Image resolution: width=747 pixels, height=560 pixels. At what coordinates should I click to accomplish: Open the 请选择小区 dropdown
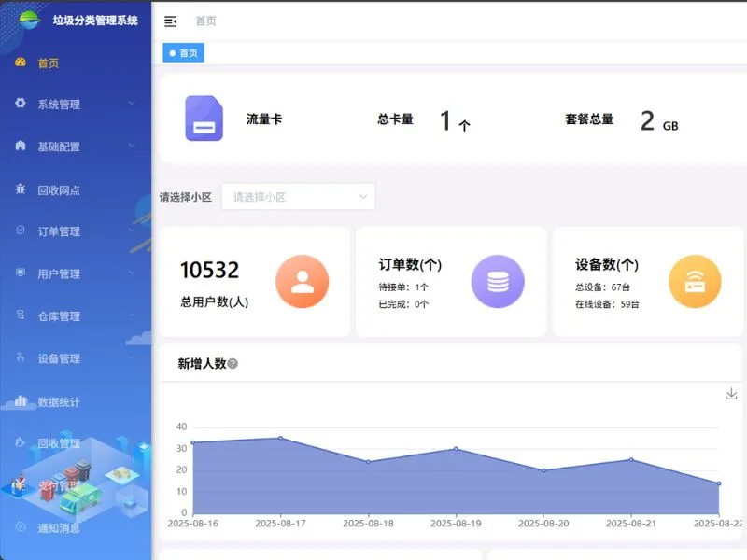click(x=299, y=197)
